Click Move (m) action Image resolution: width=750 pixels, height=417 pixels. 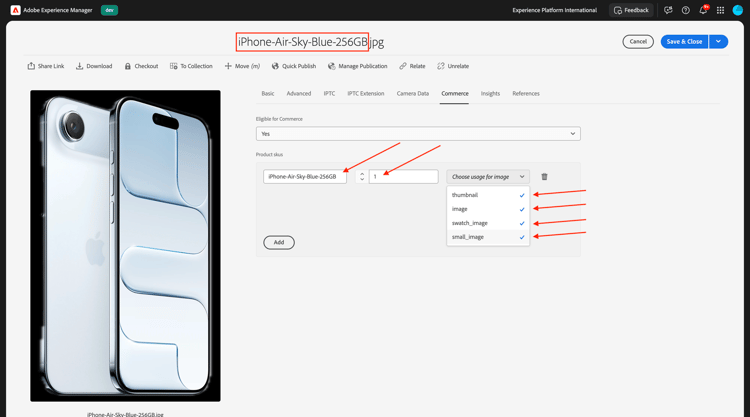[x=242, y=66]
